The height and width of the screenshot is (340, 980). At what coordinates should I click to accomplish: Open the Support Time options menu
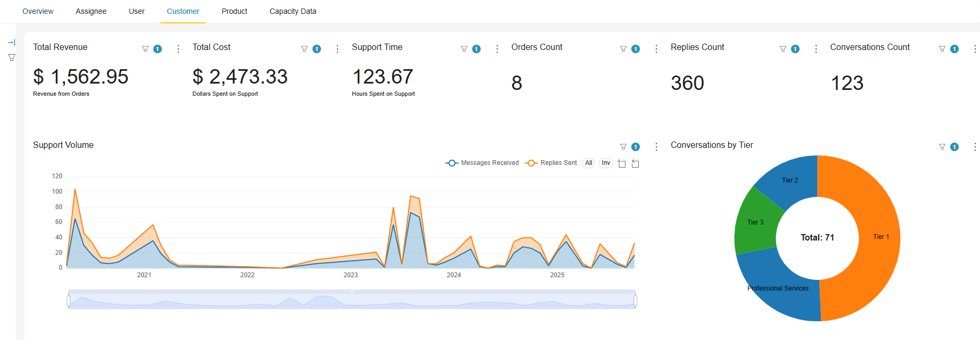click(497, 49)
